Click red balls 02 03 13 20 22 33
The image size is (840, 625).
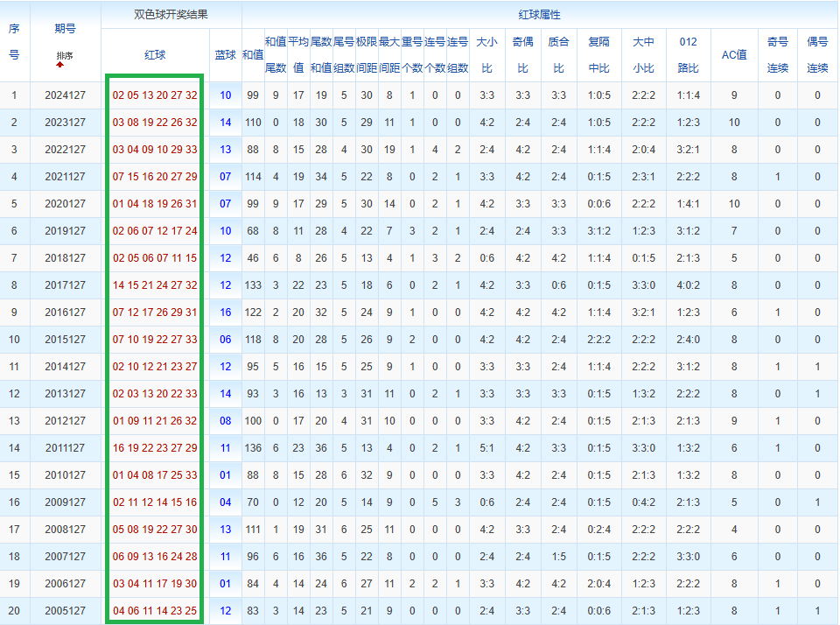coord(155,393)
